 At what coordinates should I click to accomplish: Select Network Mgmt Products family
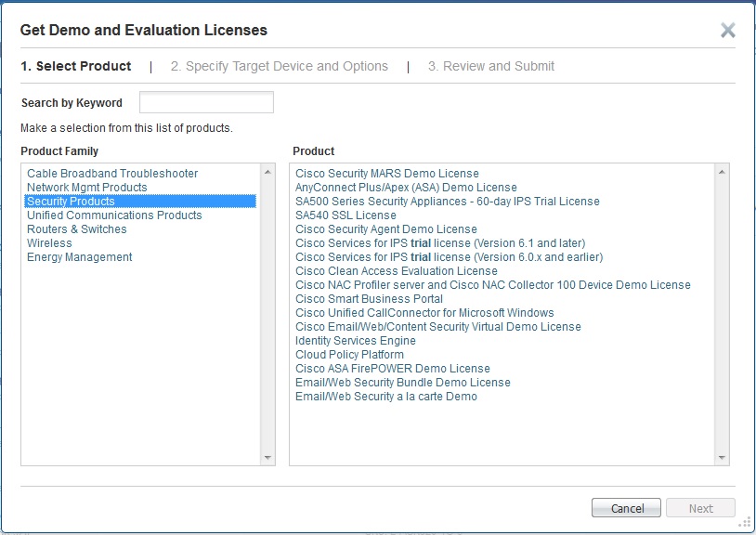coord(86,188)
